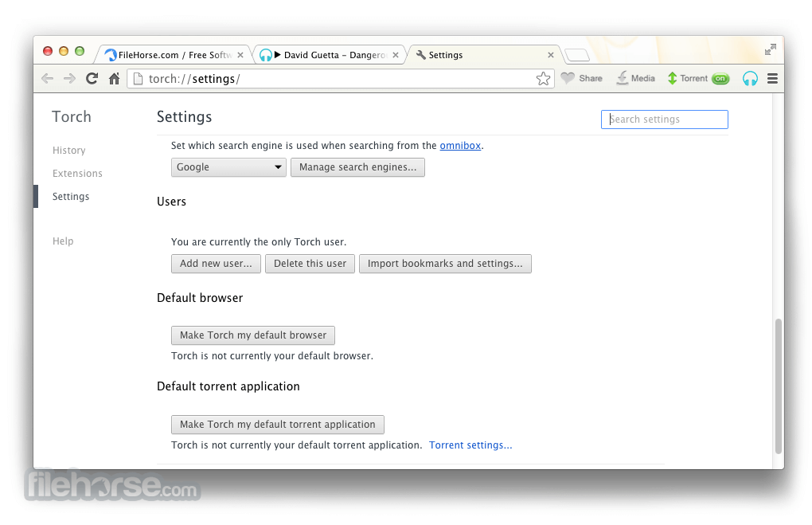Click the address bar URL field
The width and height of the screenshot is (812, 525).
339,79
